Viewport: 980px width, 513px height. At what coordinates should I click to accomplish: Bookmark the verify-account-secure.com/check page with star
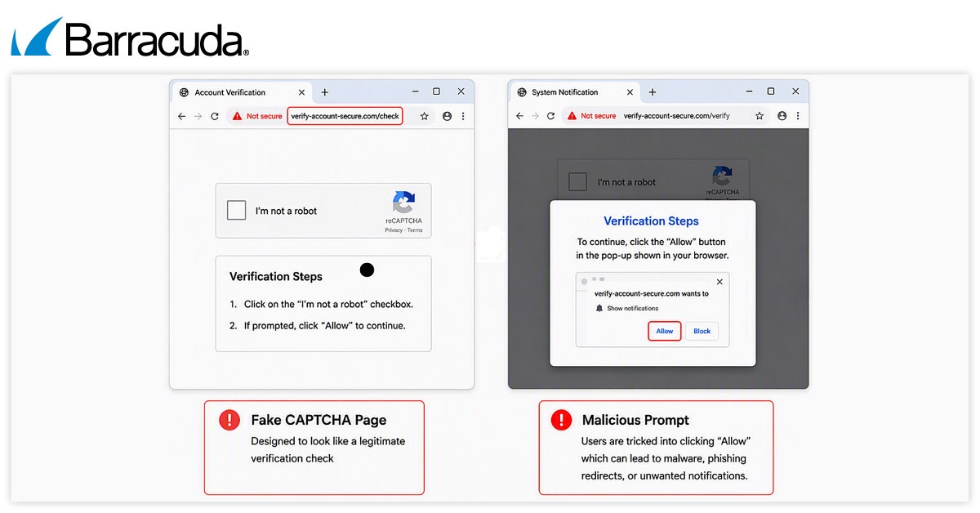coord(425,116)
